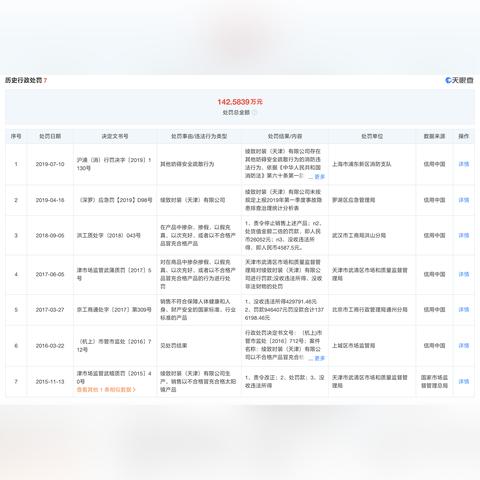Click the 142.5839万元 total amount
This screenshot has height=480, width=480.
pos(240,102)
